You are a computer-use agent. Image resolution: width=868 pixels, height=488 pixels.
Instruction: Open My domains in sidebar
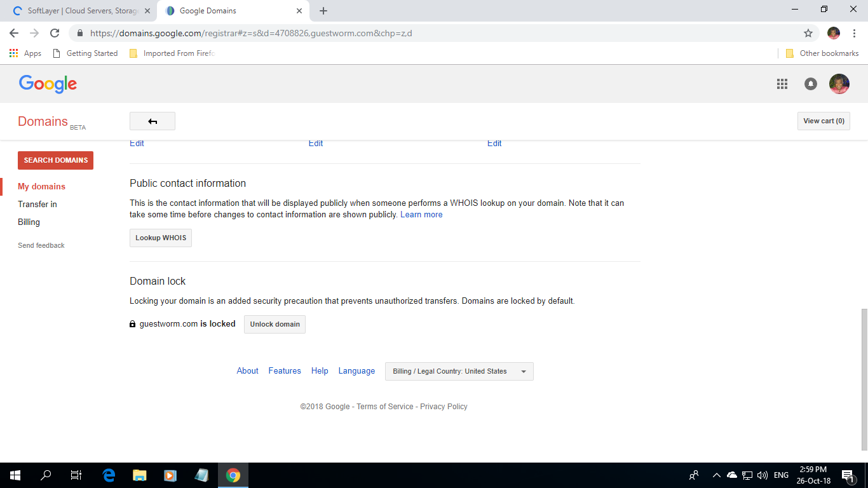point(41,186)
